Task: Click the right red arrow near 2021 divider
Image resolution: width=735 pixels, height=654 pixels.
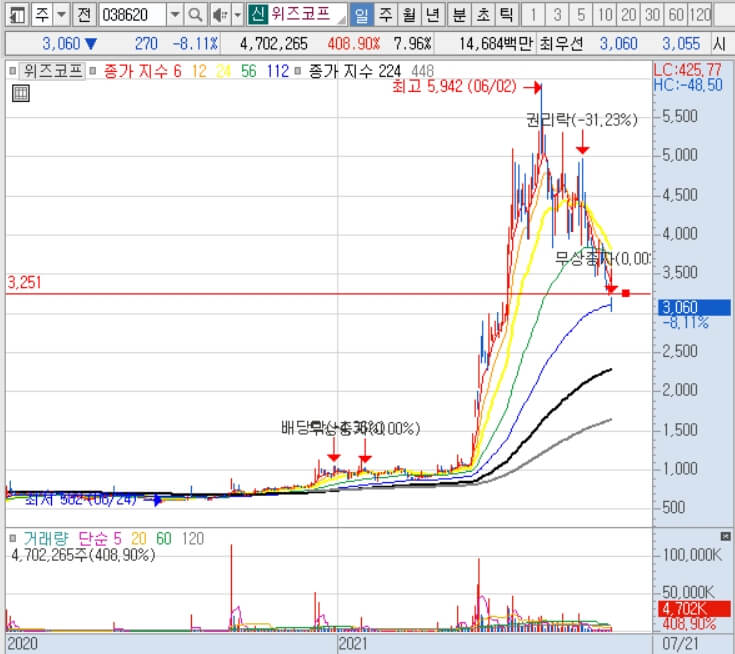Action: pyautogui.click(x=365, y=451)
